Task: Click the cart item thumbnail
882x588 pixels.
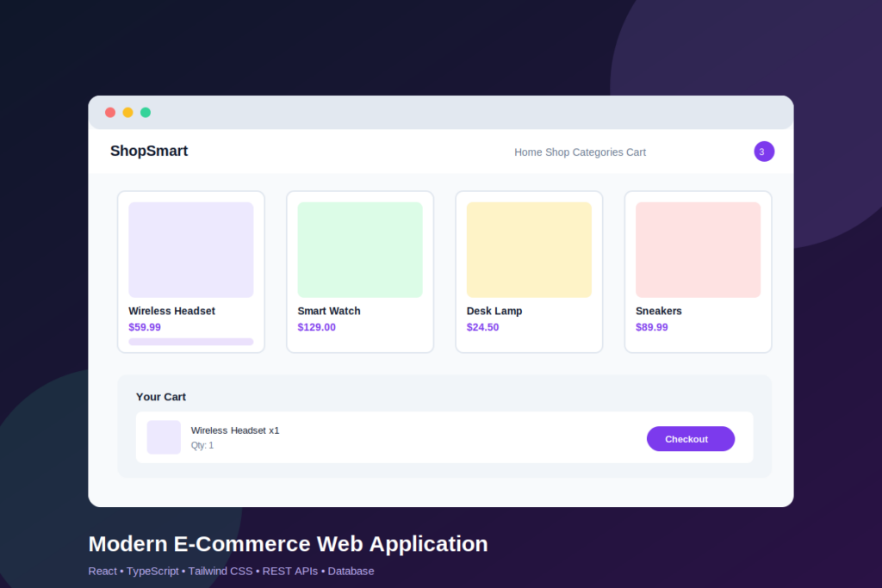Action: coord(164,437)
